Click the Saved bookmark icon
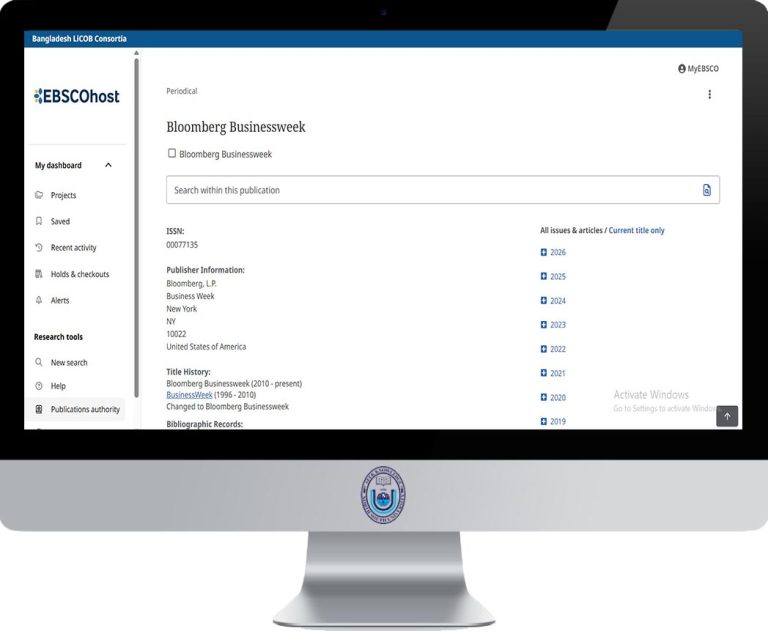The width and height of the screenshot is (768, 642). [39, 221]
